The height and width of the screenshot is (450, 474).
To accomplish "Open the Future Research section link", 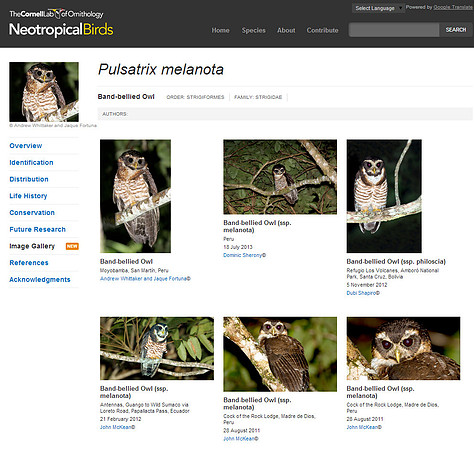I will pos(37,229).
